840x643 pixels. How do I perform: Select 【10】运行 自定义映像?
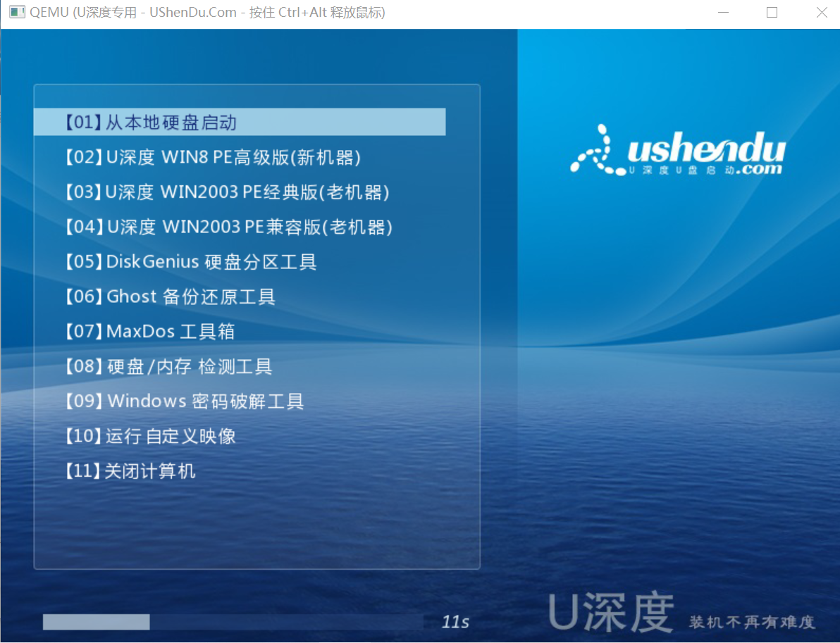(150, 437)
